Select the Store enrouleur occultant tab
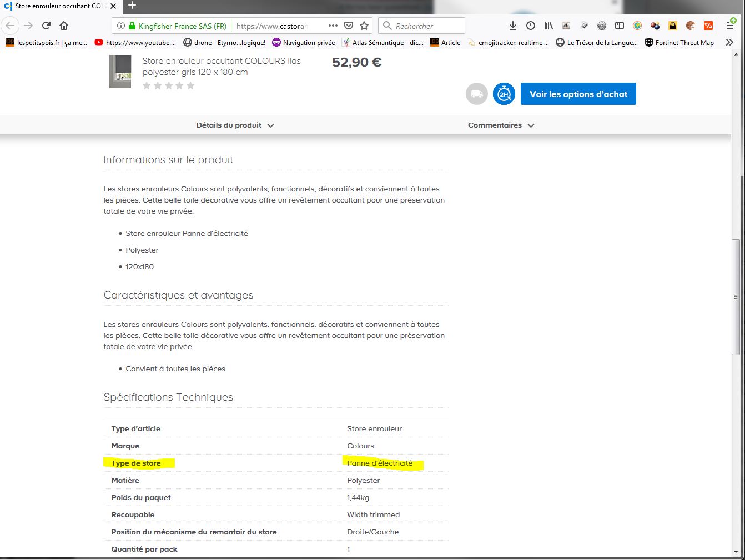Screen dimensions: 745x560 click(x=60, y=6)
